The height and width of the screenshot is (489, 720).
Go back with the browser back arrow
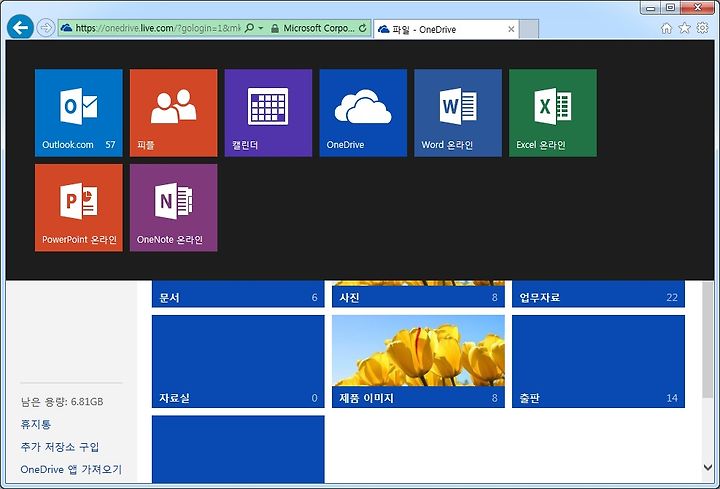click(20, 28)
